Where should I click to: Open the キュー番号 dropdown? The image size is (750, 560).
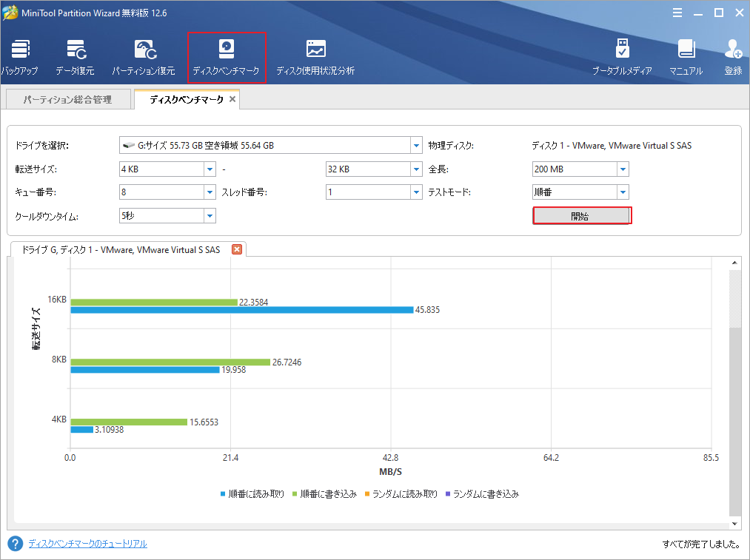[210, 192]
